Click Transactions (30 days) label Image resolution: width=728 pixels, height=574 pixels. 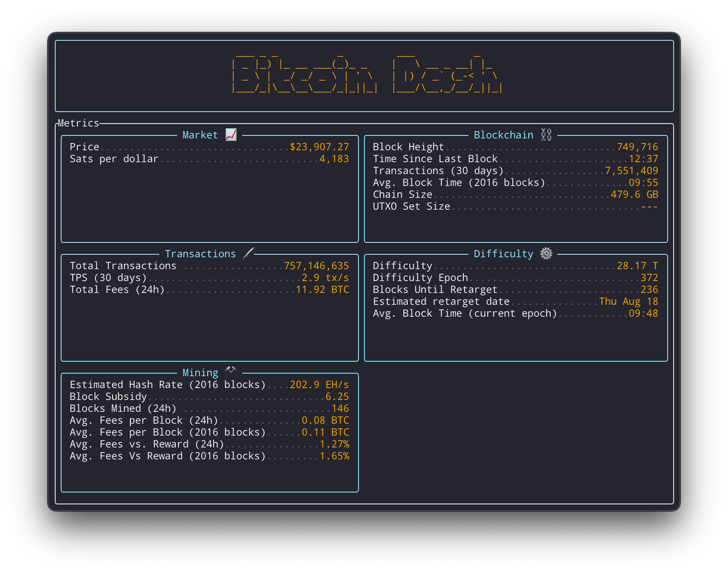[438, 171]
